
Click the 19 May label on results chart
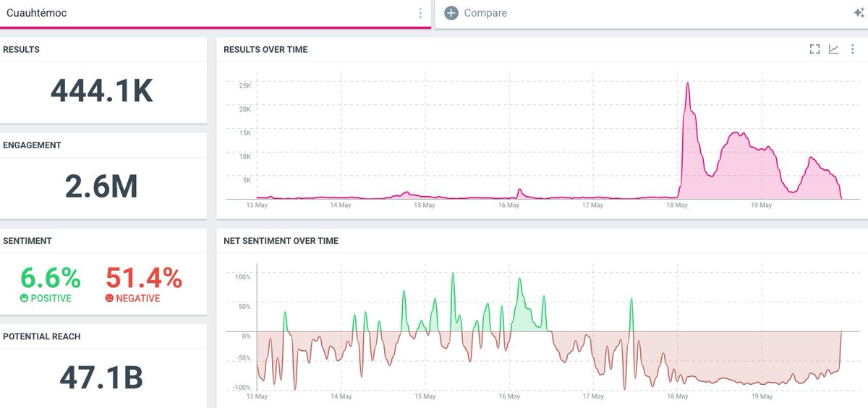click(x=761, y=205)
